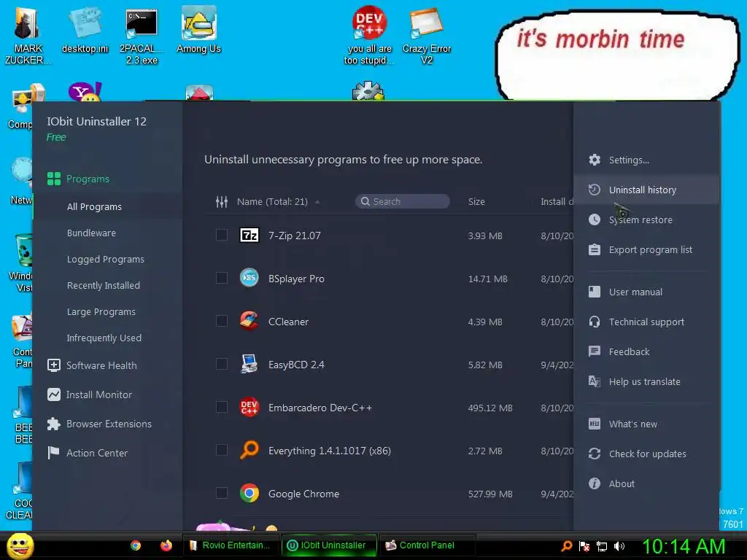Check the Google Chrome checkbox
The image size is (747, 560).
[x=222, y=493]
